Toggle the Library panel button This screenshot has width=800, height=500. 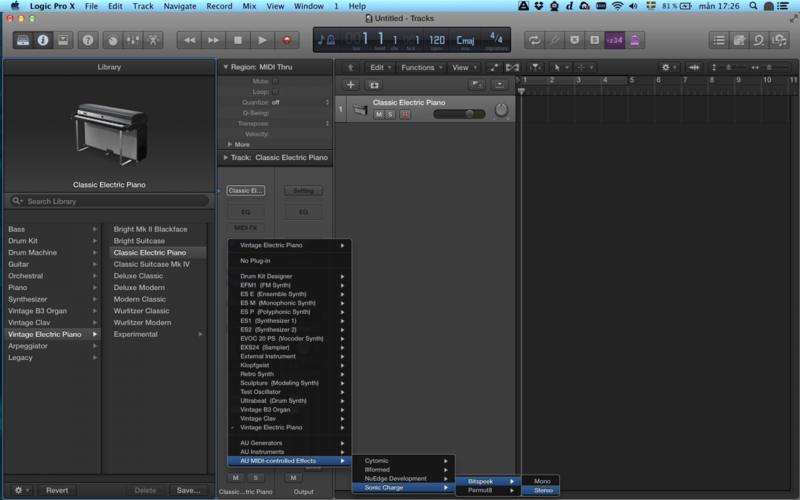23,40
